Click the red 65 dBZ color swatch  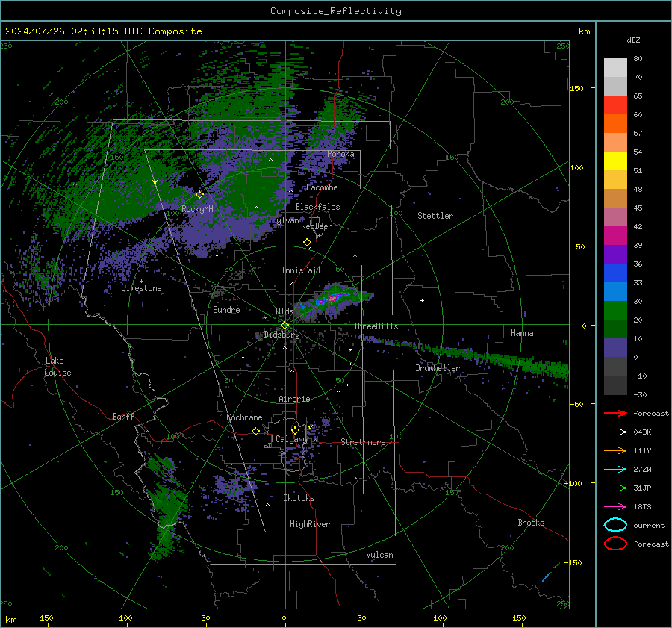(615, 105)
